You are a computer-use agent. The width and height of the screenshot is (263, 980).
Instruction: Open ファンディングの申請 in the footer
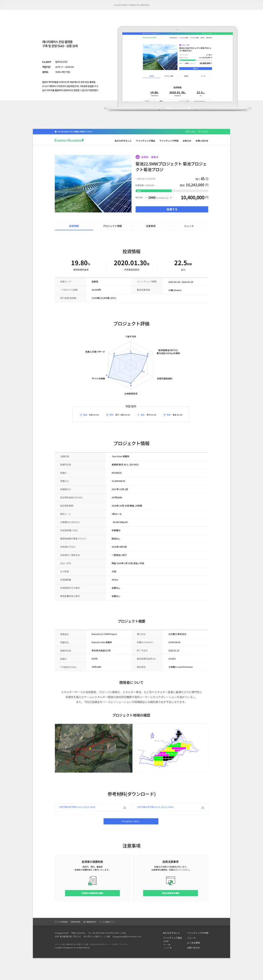coord(198,933)
